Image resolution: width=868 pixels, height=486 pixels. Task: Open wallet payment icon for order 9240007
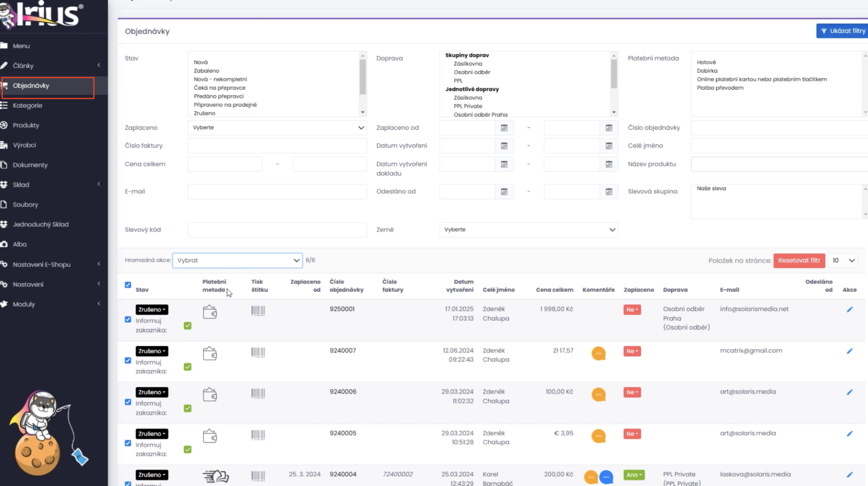(210, 353)
